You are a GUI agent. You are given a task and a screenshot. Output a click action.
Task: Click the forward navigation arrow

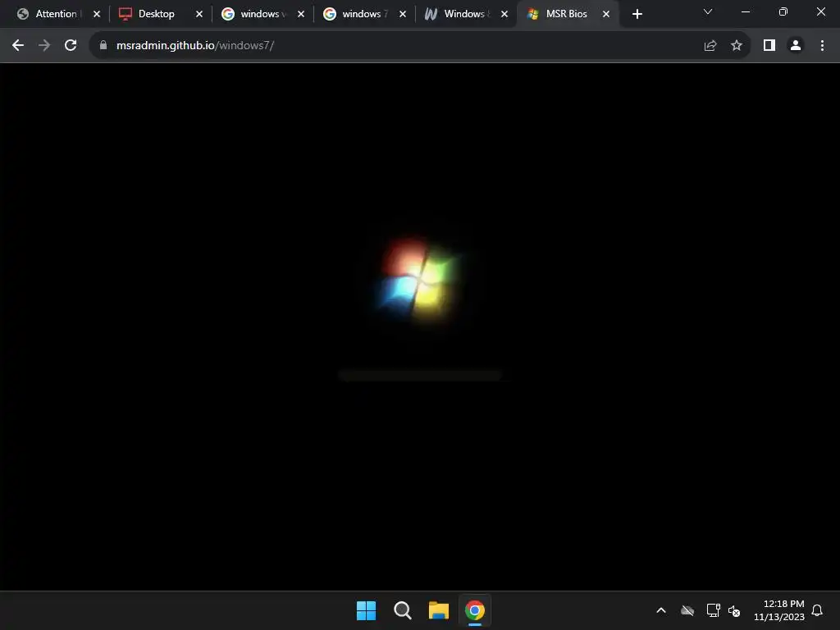(44, 46)
